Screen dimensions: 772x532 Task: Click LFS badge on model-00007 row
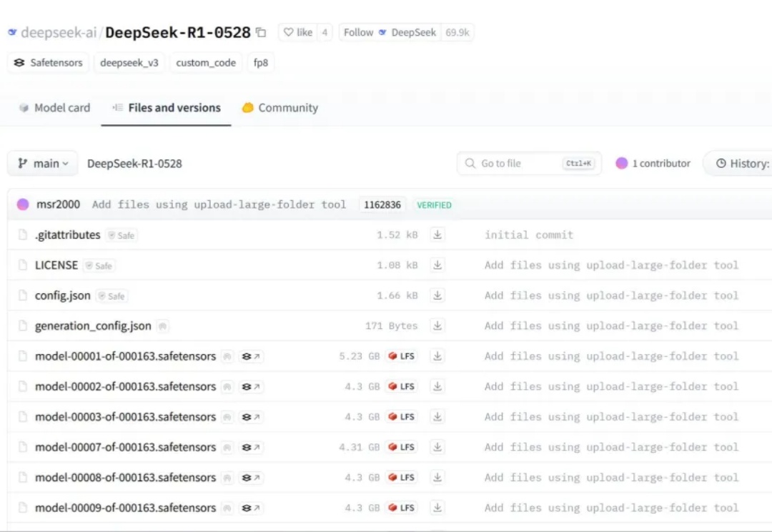(x=401, y=448)
